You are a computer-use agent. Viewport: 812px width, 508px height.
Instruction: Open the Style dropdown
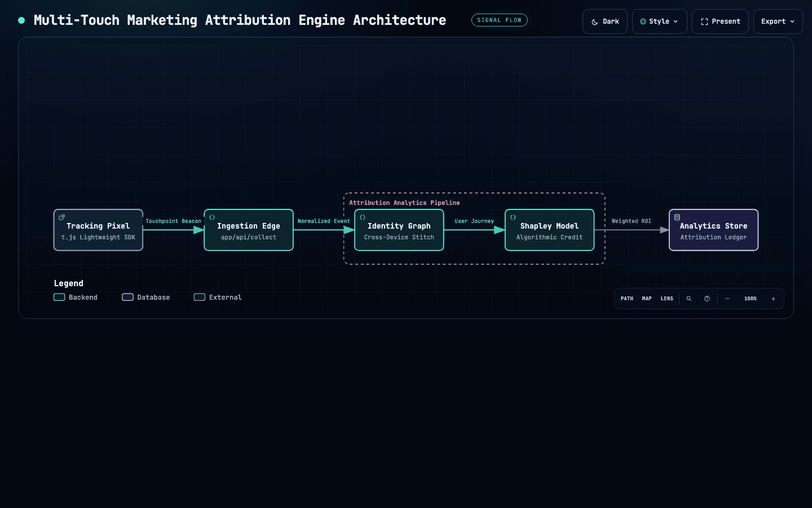point(659,21)
